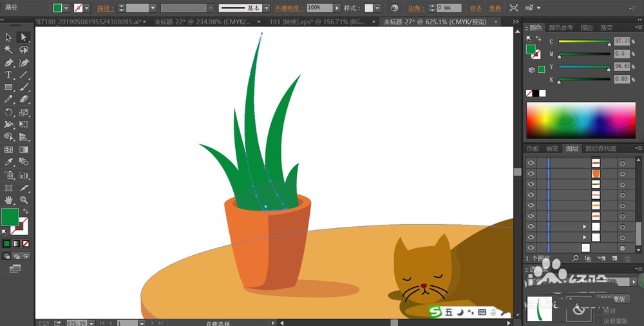
Task: Select the Direct Selection arrow tool
Action: pyautogui.click(x=23, y=37)
